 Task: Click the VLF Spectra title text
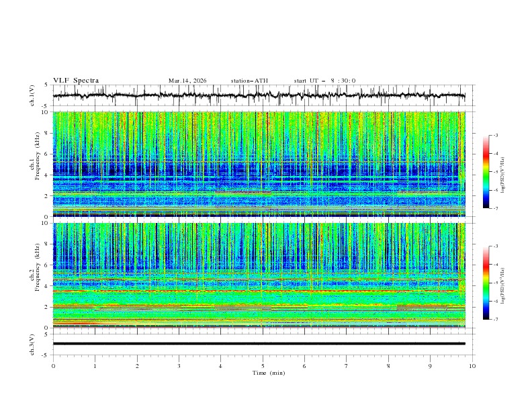click(x=76, y=80)
